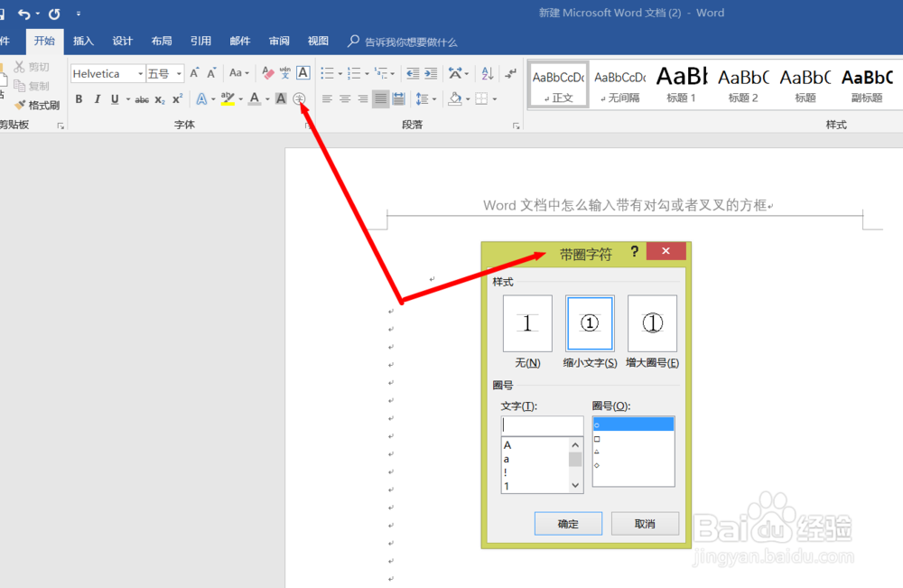
Task: Apply superscript formatting
Action: [177, 98]
